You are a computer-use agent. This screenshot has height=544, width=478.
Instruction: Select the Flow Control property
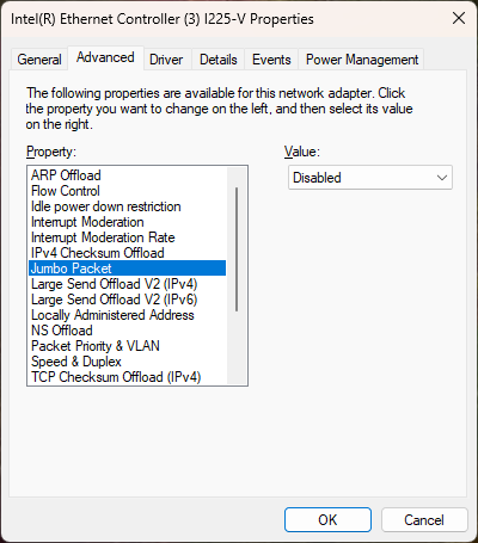(x=127, y=191)
